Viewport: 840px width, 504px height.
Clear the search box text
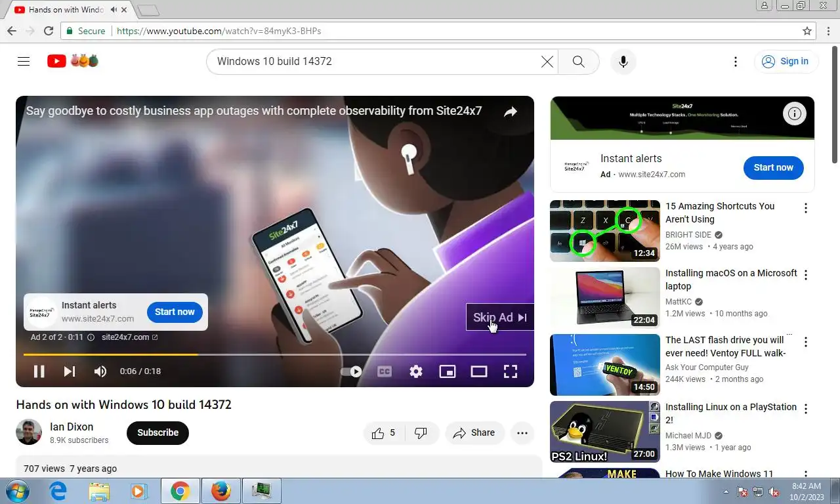(547, 61)
